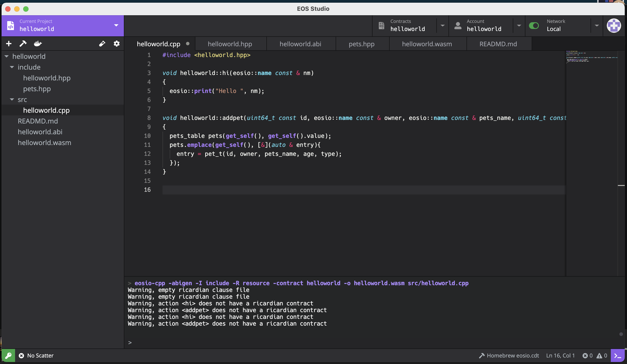Click first 'empty ricardian clause file' warning
The height and width of the screenshot is (364, 627).
pos(188,290)
